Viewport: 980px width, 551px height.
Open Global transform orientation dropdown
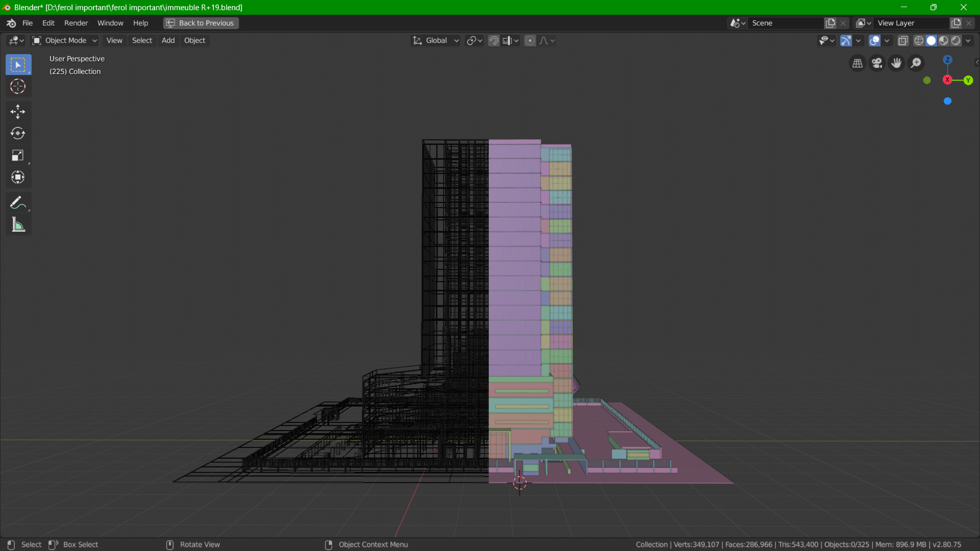tap(436, 41)
